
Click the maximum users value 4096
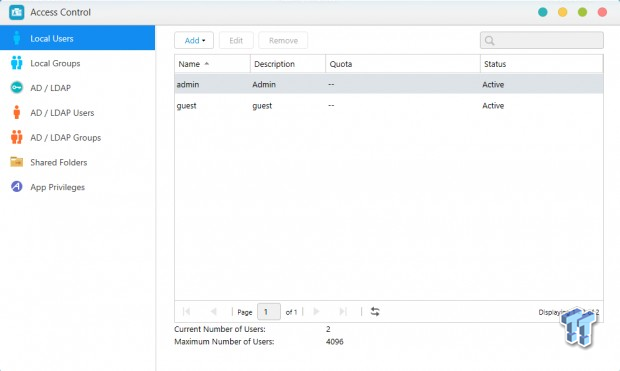[335, 341]
